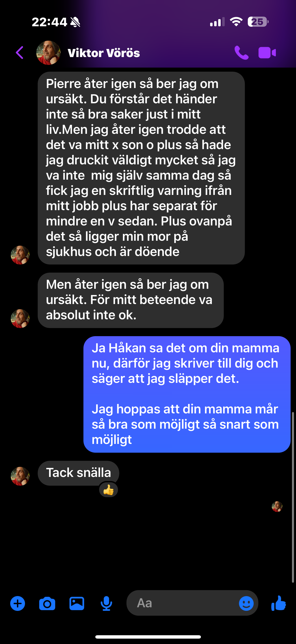Tap sender avatar beside Tack snälla
296x644 pixels.
click(20, 476)
